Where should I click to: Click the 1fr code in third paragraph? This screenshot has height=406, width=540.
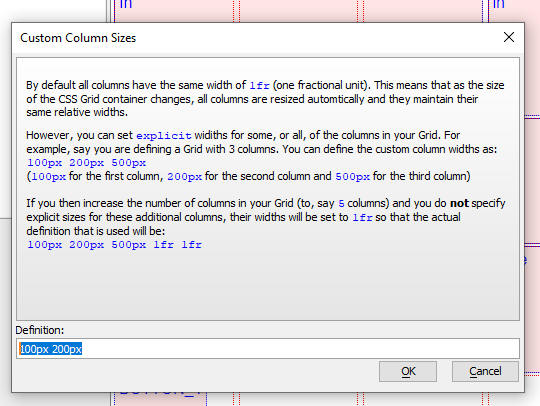(x=362, y=218)
